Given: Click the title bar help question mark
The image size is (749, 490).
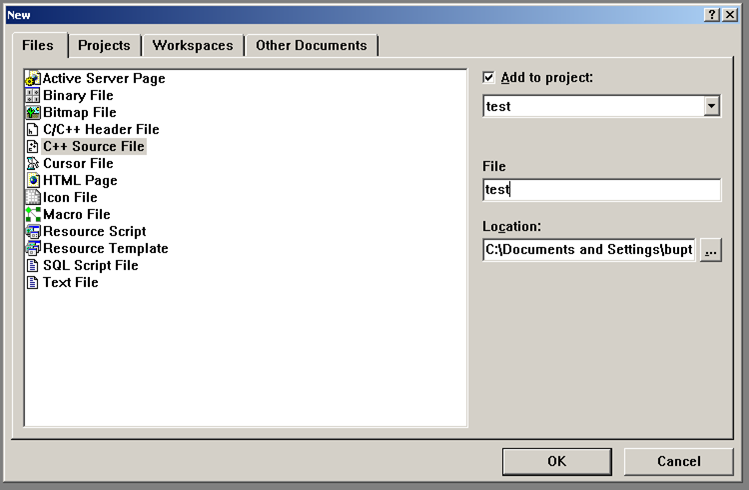Looking at the screenshot, I should pos(712,14).
